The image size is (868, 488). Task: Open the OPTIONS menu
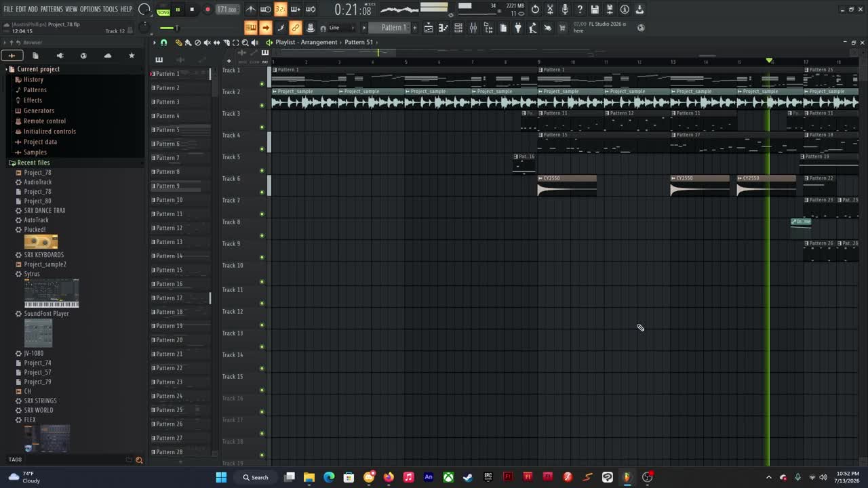tap(90, 9)
